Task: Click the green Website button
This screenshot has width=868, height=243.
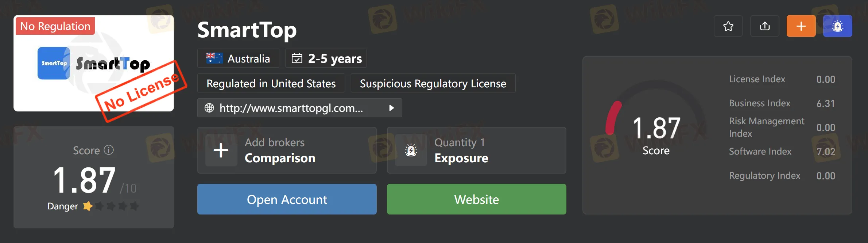Action: click(476, 199)
